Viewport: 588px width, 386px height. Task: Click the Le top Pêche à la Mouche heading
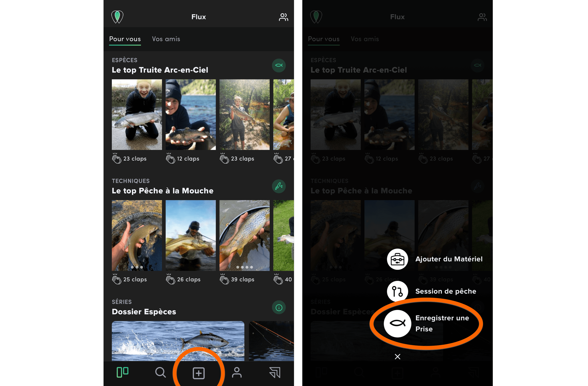coord(163,191)
